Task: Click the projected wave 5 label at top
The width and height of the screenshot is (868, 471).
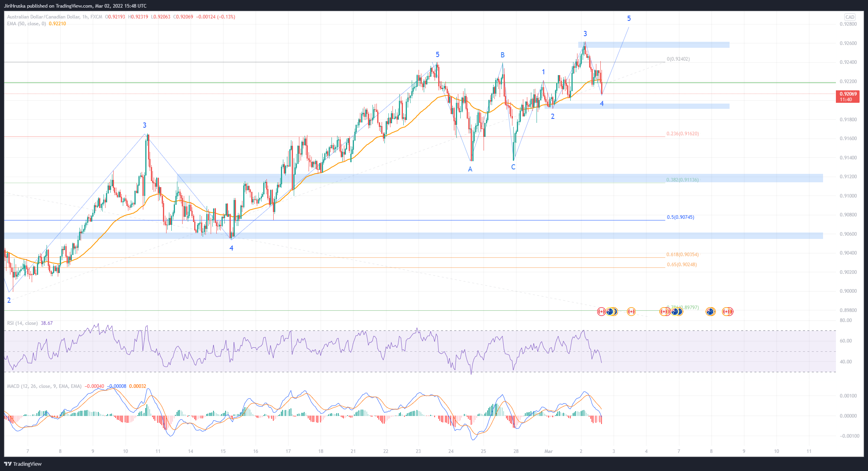Action: point(629,18)
